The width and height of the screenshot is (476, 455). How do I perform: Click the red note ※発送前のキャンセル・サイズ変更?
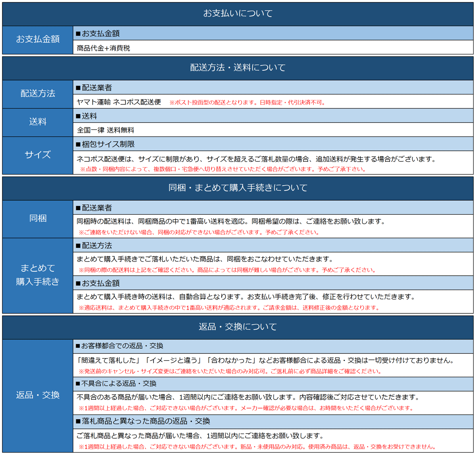pyautogui.click(x=230, y=372)
